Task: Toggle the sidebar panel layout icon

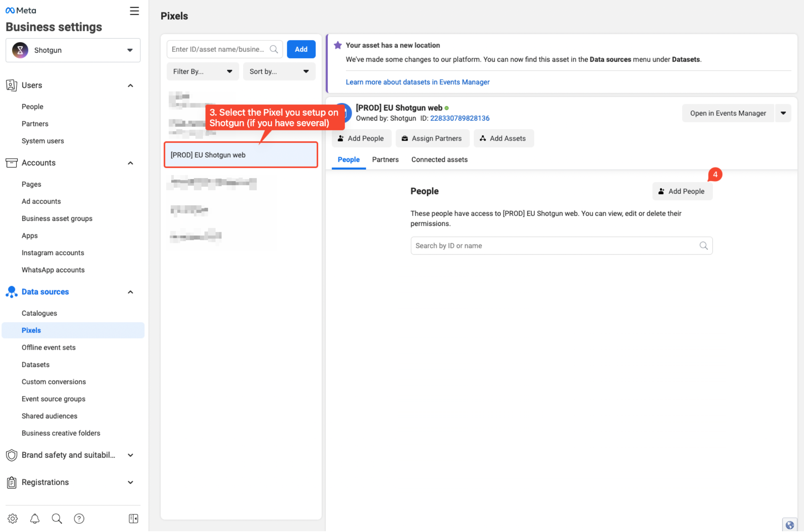Action: point(133,519)
